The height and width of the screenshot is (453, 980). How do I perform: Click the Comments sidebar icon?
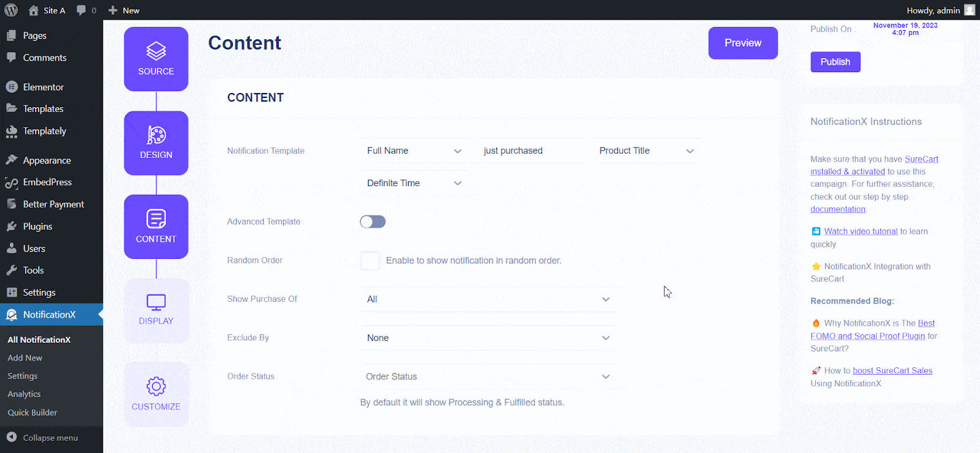12,58
